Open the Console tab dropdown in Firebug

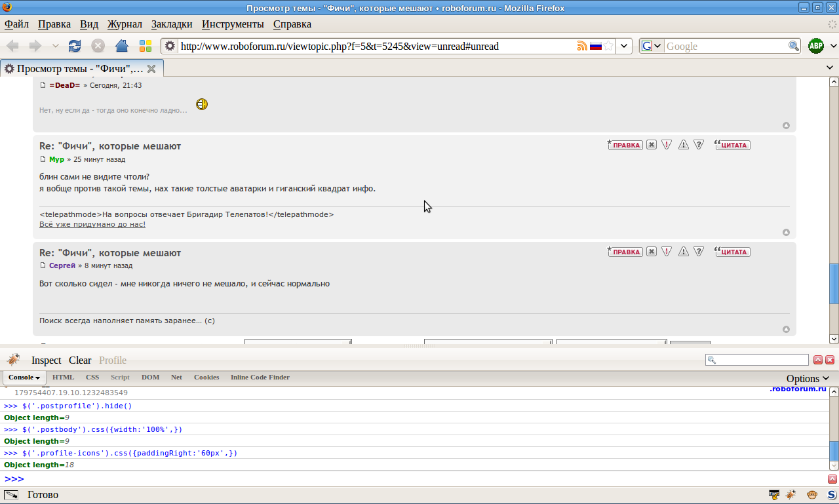point(25,378)
